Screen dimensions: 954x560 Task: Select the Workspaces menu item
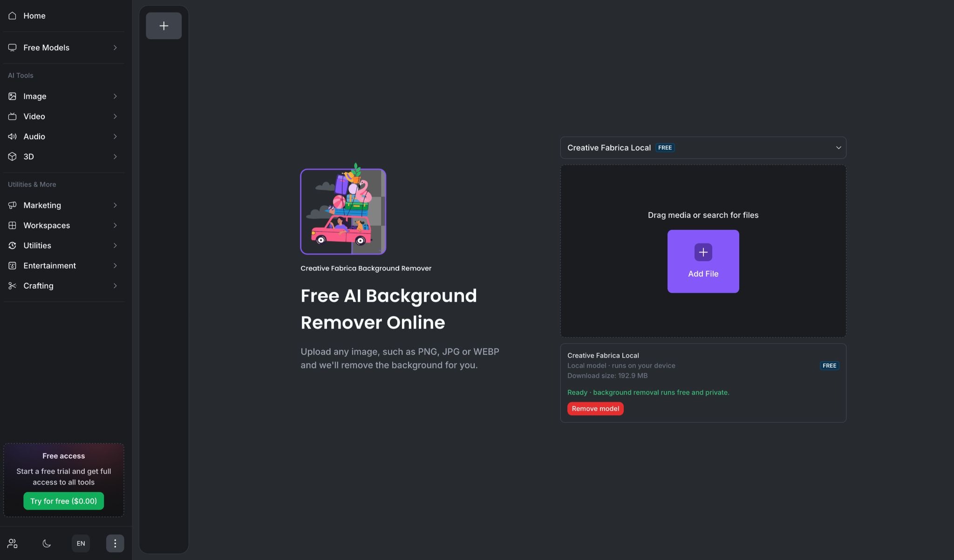(64, 225)
